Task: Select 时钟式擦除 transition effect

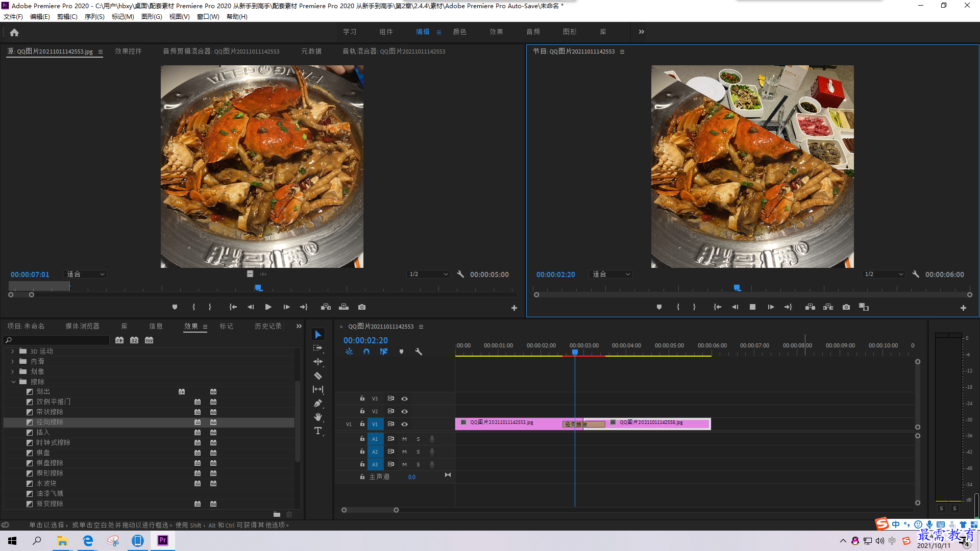Action: pos(53,442)
